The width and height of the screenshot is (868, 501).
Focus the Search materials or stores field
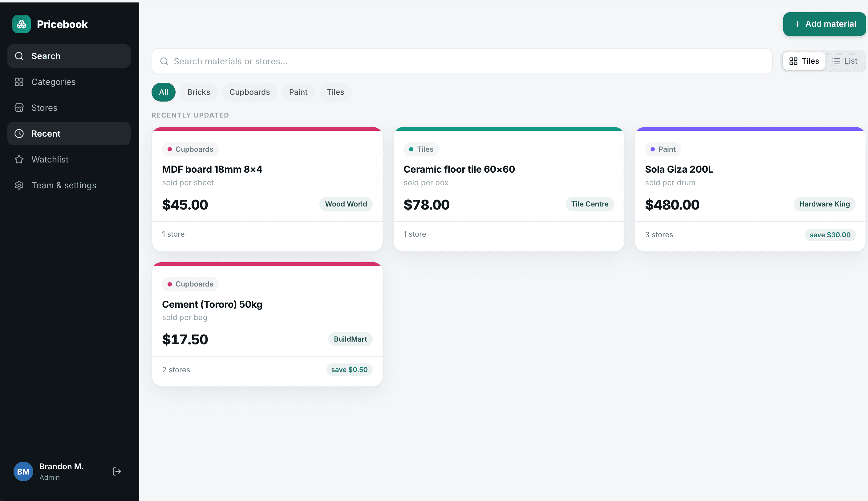pyautogui.click(x=462, y=61)
